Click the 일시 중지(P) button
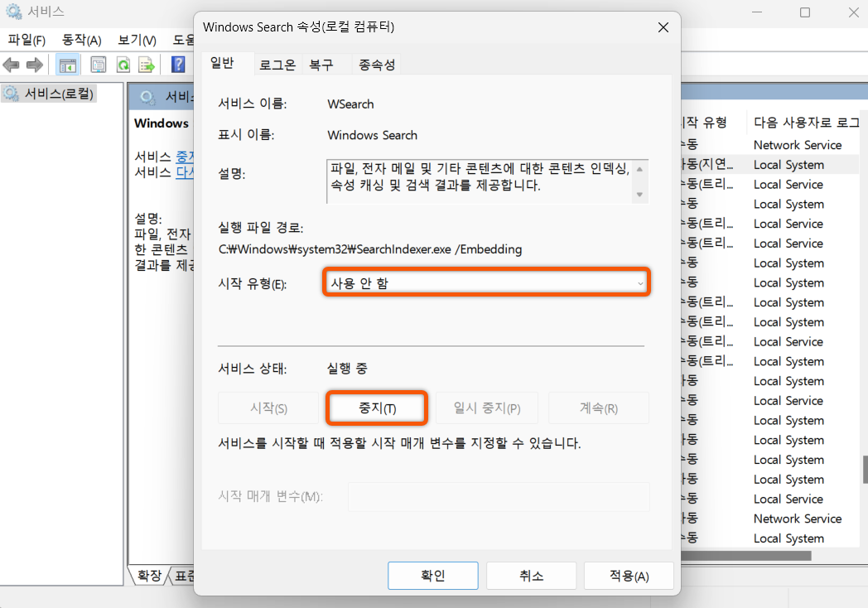 tap(487, 408)
